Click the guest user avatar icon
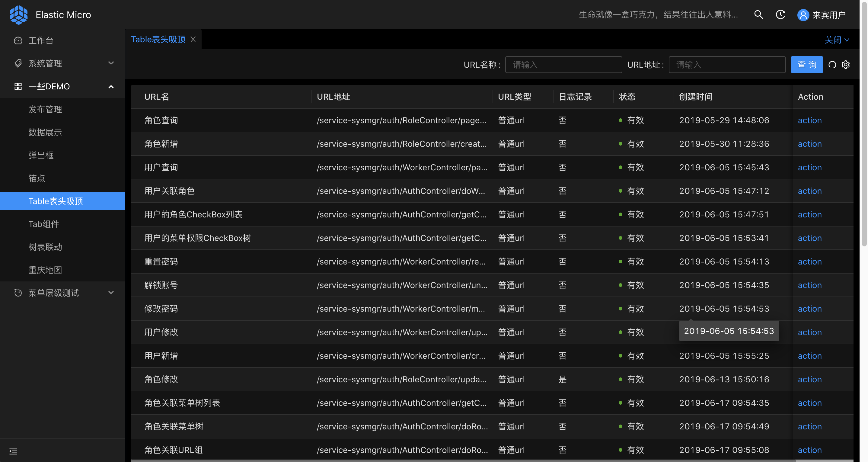Viewport: 868px width, 462px height. pos(803,15)
